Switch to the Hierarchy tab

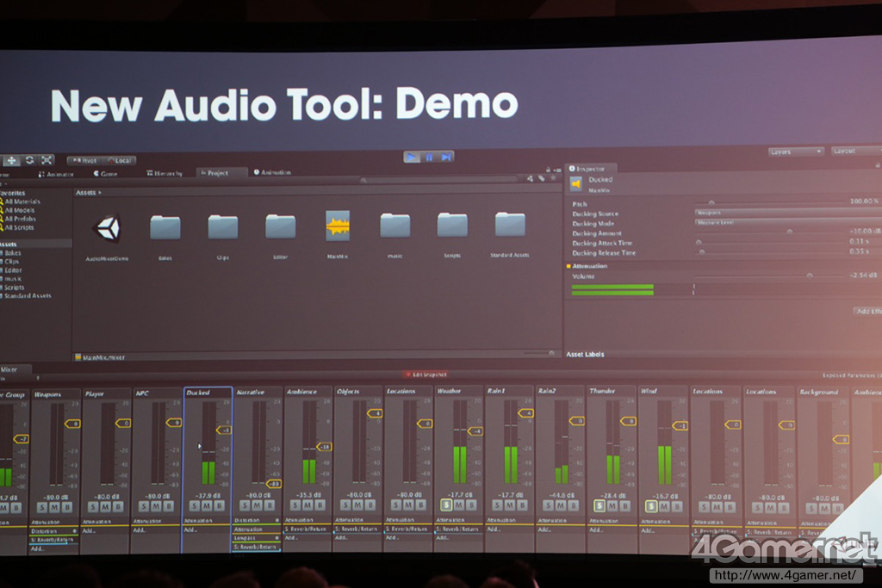pyautogui.click(x=165, y=173)
